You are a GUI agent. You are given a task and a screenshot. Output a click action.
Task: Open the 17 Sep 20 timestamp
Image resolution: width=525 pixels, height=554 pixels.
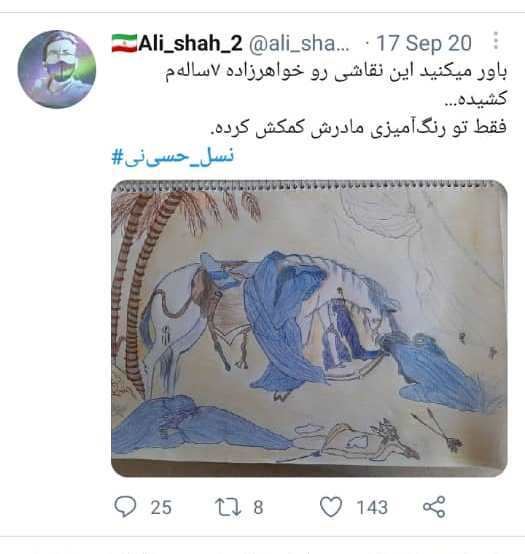[424, 43]
